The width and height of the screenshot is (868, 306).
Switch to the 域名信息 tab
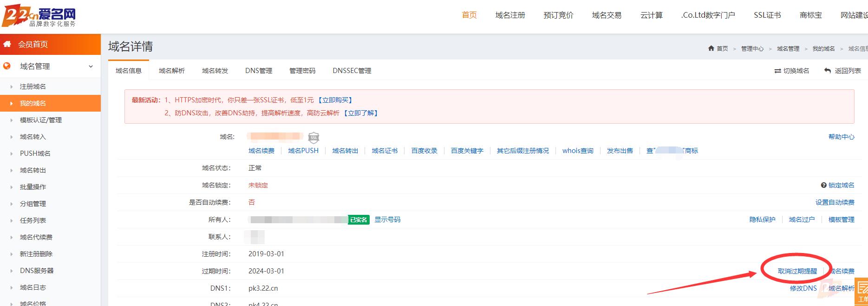coord(129,71)
